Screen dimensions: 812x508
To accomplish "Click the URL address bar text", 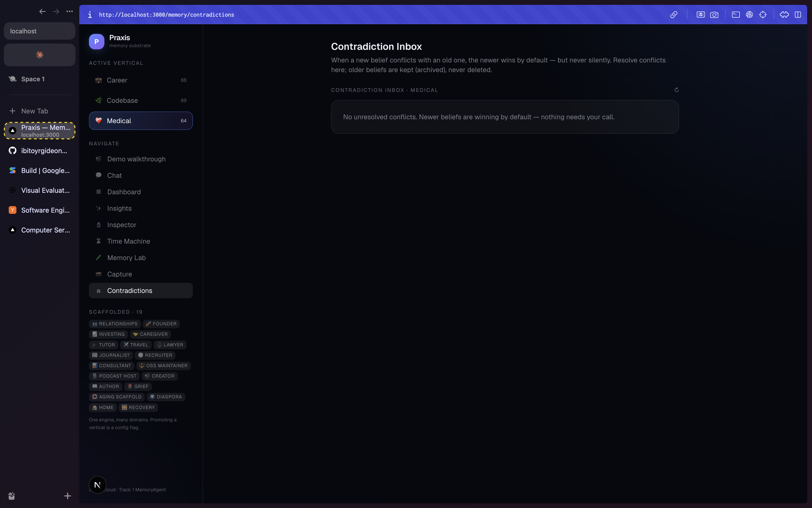I will [167, 15].
